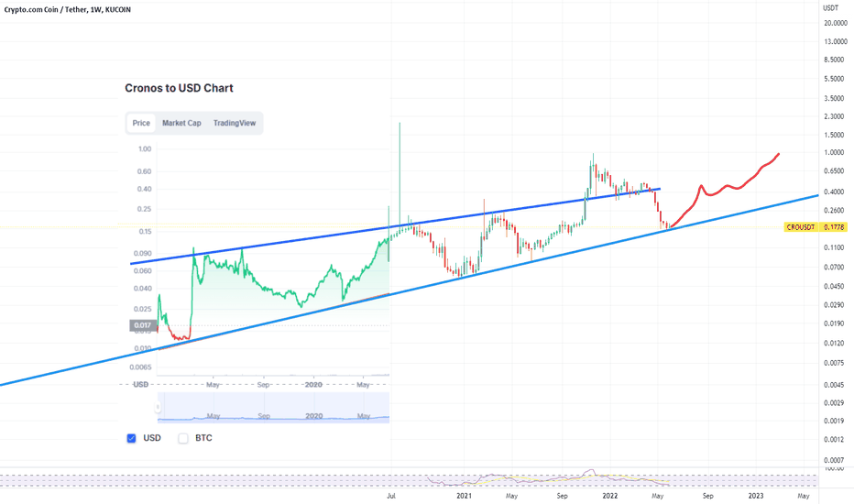Click the 1.00 label on inner chart axis

pos(145,148)
